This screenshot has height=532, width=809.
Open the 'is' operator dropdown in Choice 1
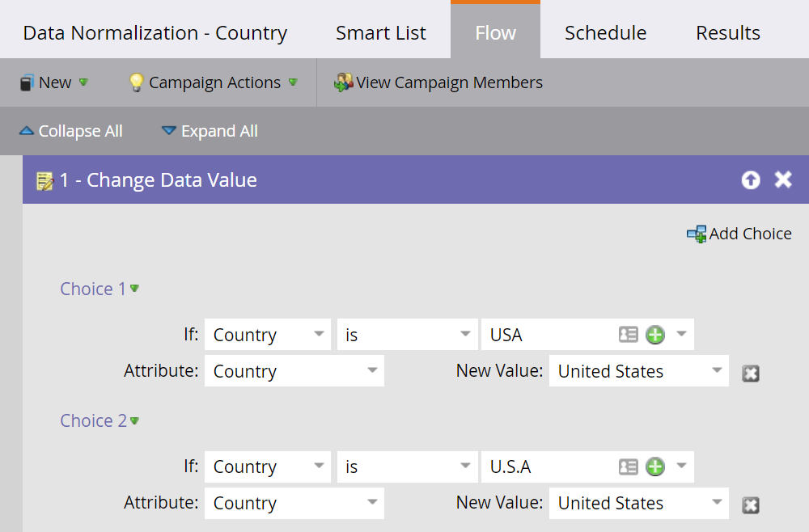[x=407, y=334]
